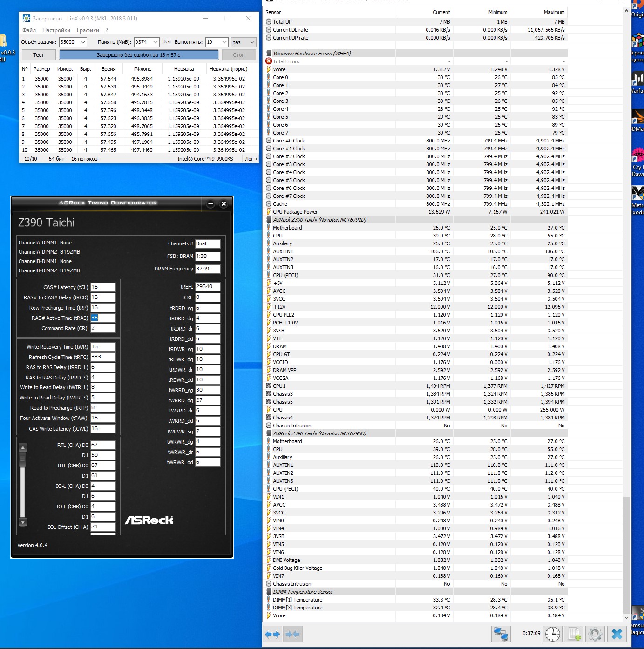Click the Время column header in LinX

[x=108, y=69]
